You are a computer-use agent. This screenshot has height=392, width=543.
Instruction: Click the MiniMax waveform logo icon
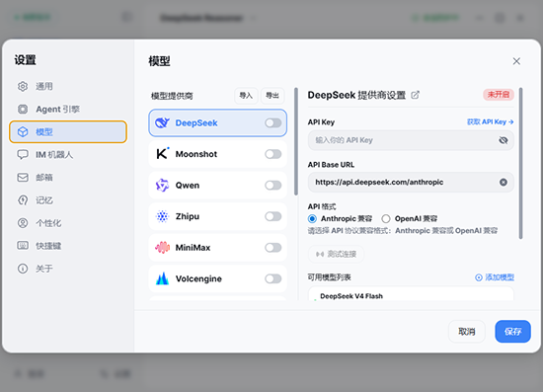point(162,248)
